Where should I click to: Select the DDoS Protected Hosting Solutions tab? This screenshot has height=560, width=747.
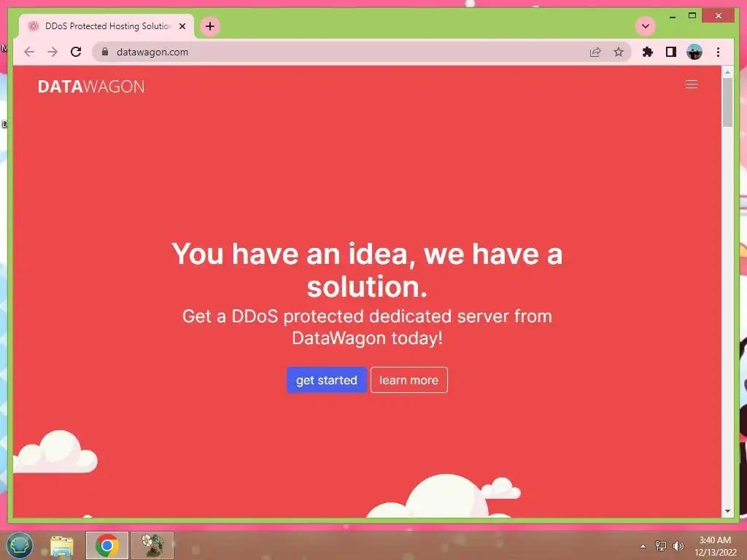[x=107, y=26]
